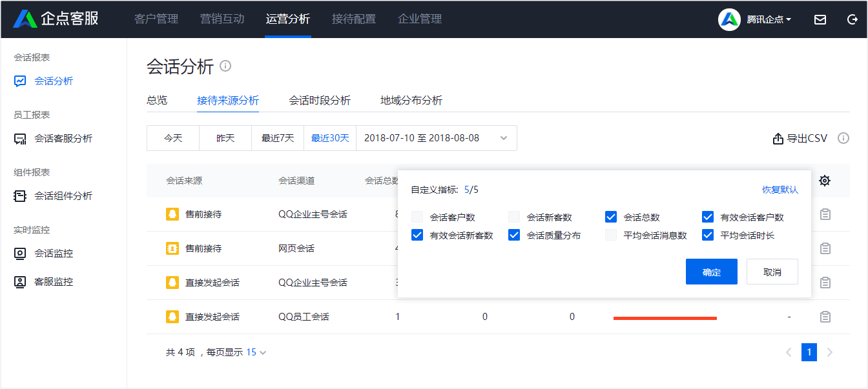Click the copy icon on the QQ员工会话 row
Viewport: 868px width, 389px height.
pyautogui.click(x=825, y=316)
